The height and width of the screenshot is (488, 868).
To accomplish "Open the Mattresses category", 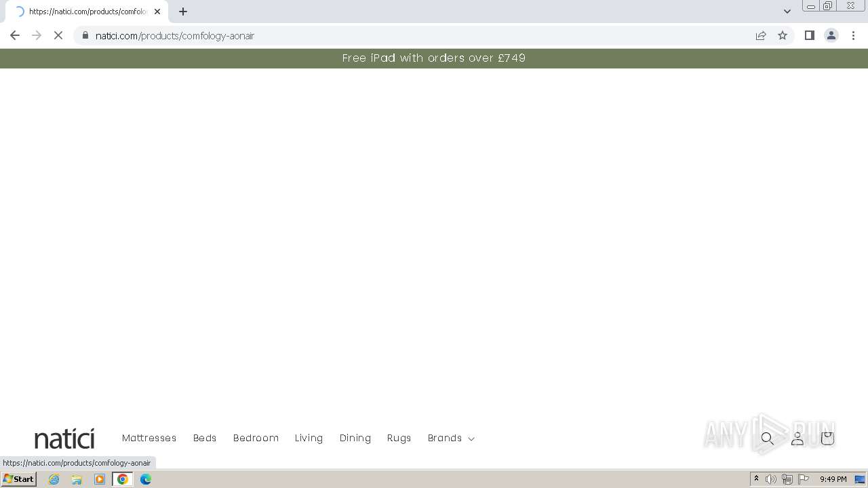I will [149, 438].
